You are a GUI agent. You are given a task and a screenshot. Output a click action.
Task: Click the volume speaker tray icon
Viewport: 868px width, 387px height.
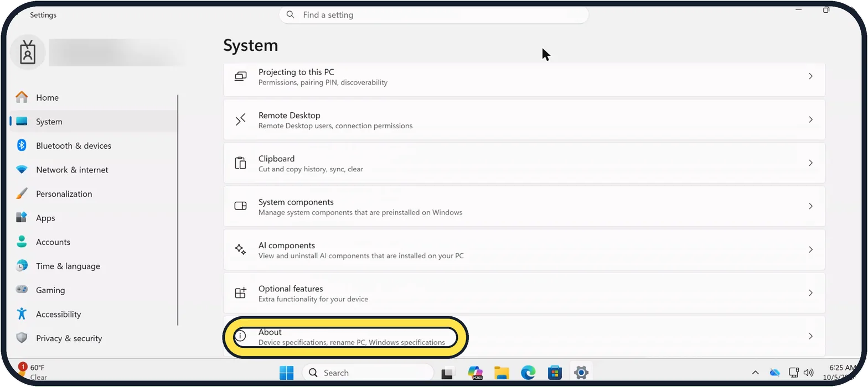[x=808, y=373]
